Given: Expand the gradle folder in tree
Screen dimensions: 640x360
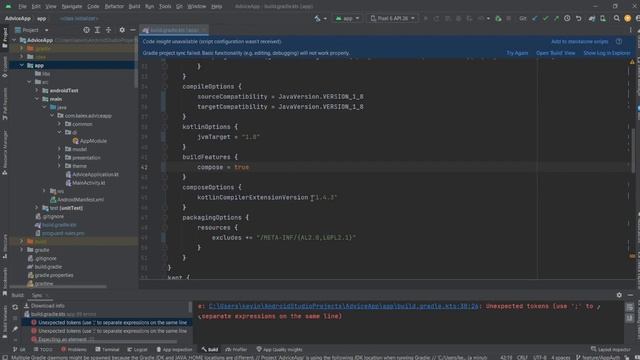Looking at the screenshot, I should coord(22,250).
